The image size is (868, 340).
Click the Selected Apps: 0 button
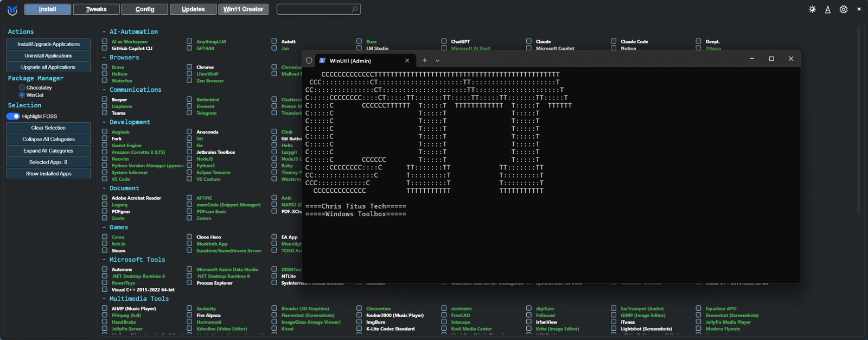click(48, 162)
